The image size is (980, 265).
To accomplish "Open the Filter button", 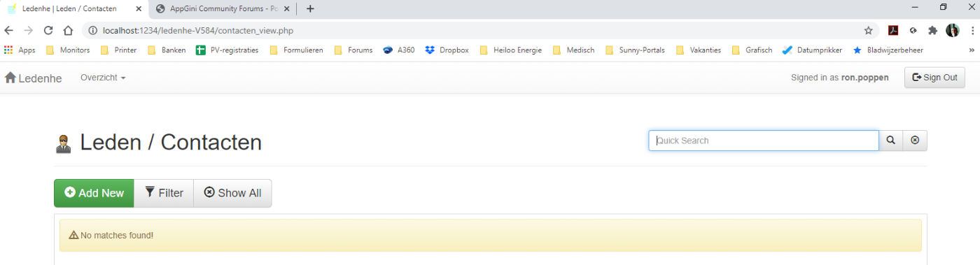I will click(164, 193).
